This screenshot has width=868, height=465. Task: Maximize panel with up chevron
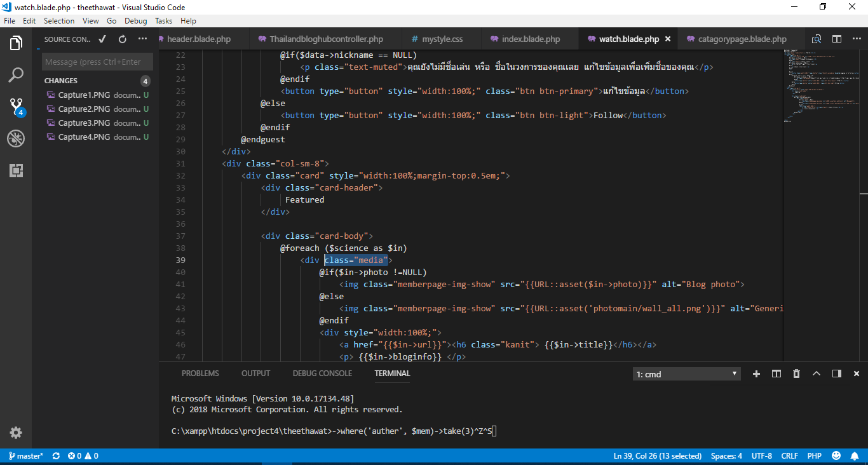coord(817,374)
